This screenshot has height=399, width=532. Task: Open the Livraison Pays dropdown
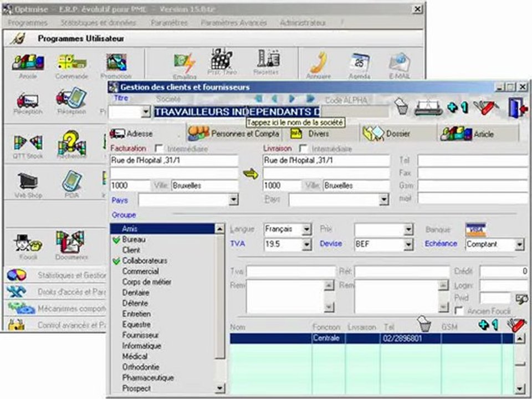pos(383,200)
